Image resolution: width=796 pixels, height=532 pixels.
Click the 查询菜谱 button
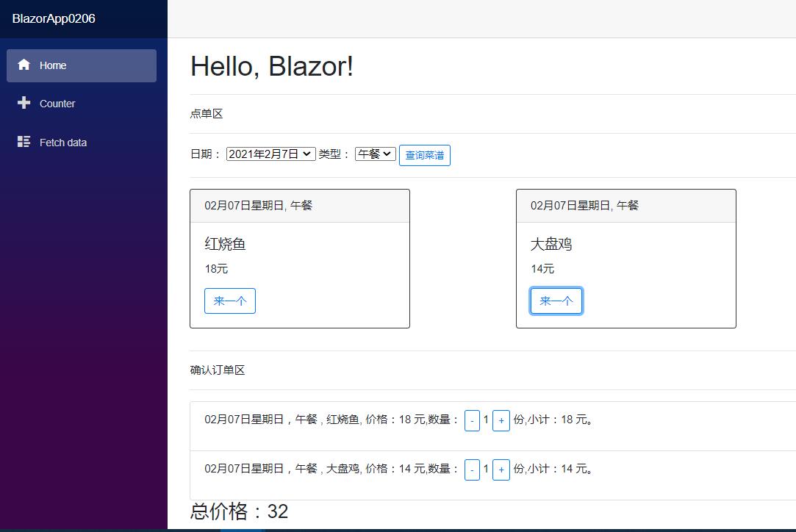pyautogui.click(x=424, y=154)
